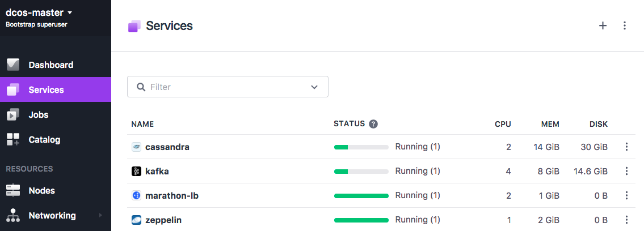Click the Dashboard icon in the sidebar

click(x=13, y=65)
